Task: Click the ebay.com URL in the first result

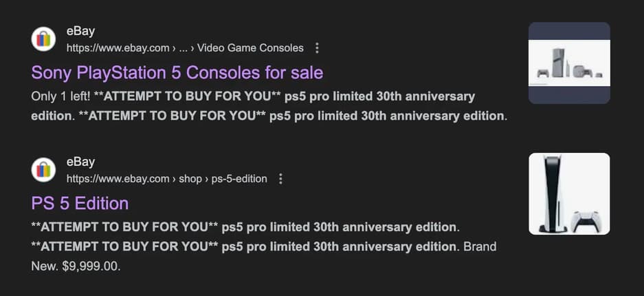Action: pos(118,48)
